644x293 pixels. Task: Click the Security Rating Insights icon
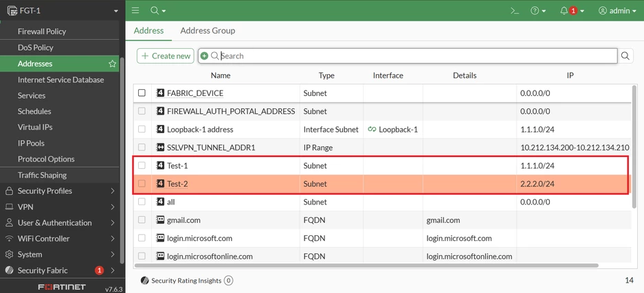click(x=144, y=281)
